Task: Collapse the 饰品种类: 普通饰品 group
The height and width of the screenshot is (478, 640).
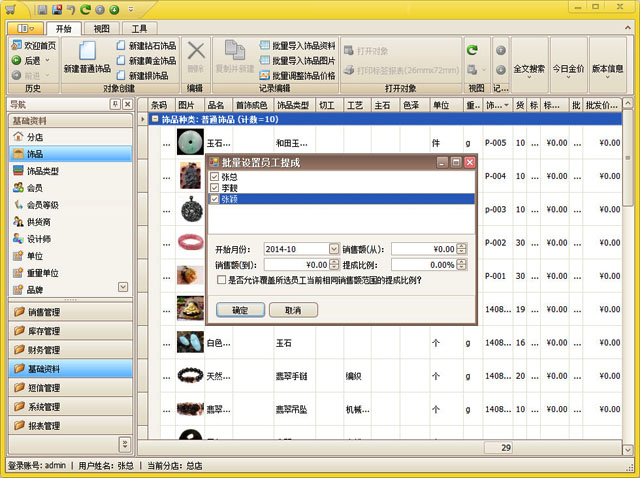Action: (x=155, y=119)
